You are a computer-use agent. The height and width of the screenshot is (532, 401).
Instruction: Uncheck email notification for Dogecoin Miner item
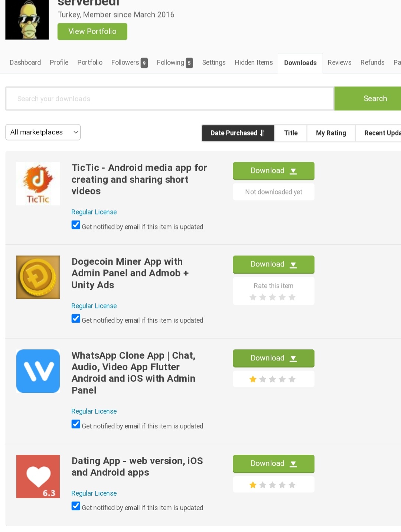(x=76, y=319)
